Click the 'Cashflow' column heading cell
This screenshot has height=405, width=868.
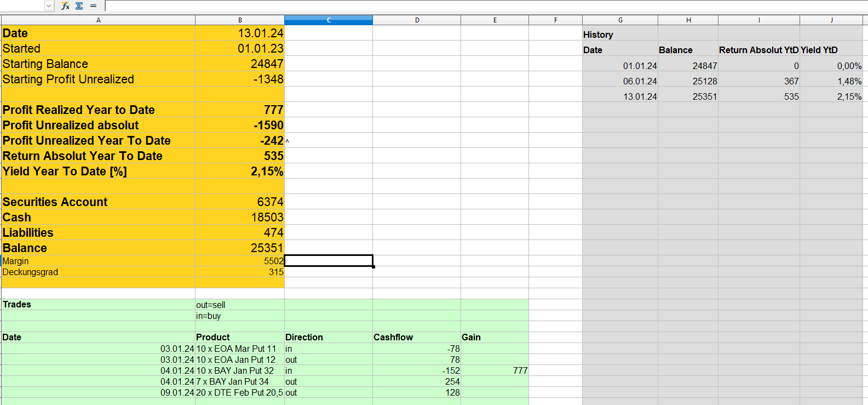[416, 338]
